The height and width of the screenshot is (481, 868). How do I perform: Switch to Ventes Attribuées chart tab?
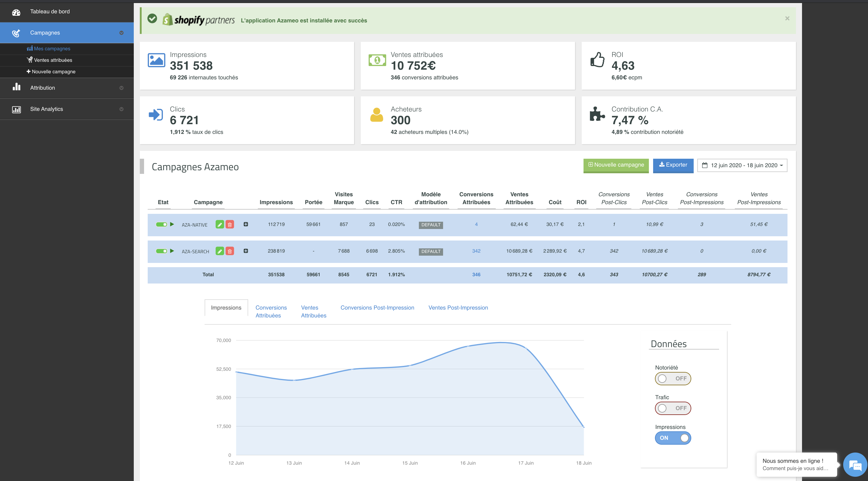point(313,311)
